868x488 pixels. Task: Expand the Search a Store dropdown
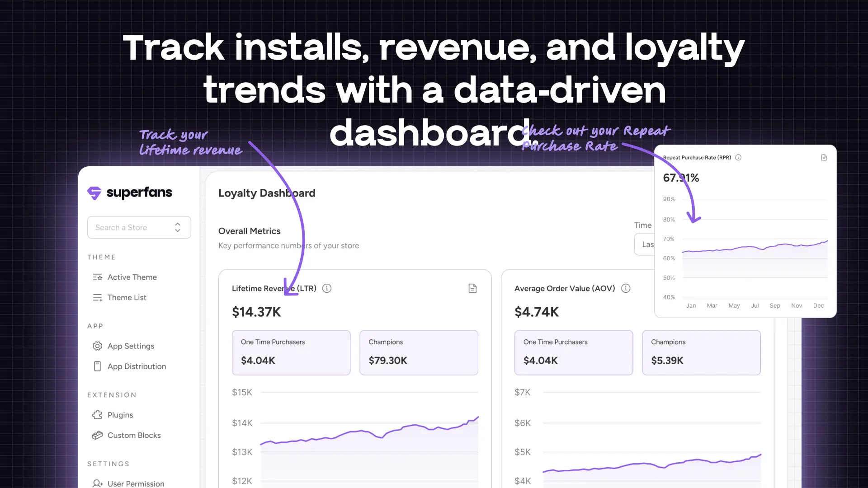point(131,227)
